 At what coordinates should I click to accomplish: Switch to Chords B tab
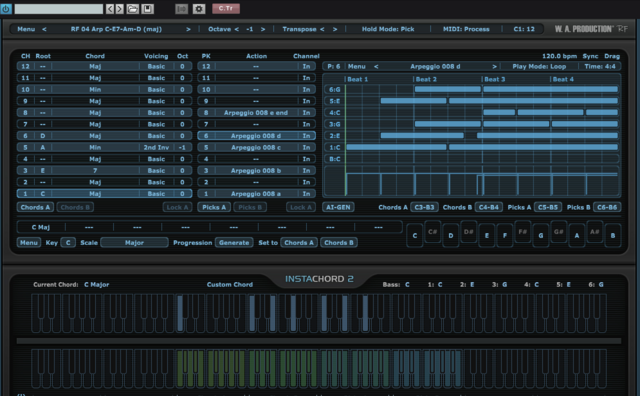point(75,207)
